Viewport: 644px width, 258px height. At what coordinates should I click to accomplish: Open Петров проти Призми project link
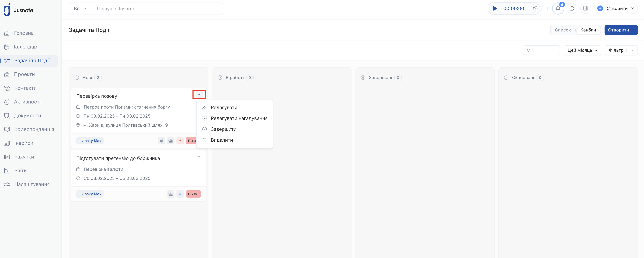(x=127, y=107)
